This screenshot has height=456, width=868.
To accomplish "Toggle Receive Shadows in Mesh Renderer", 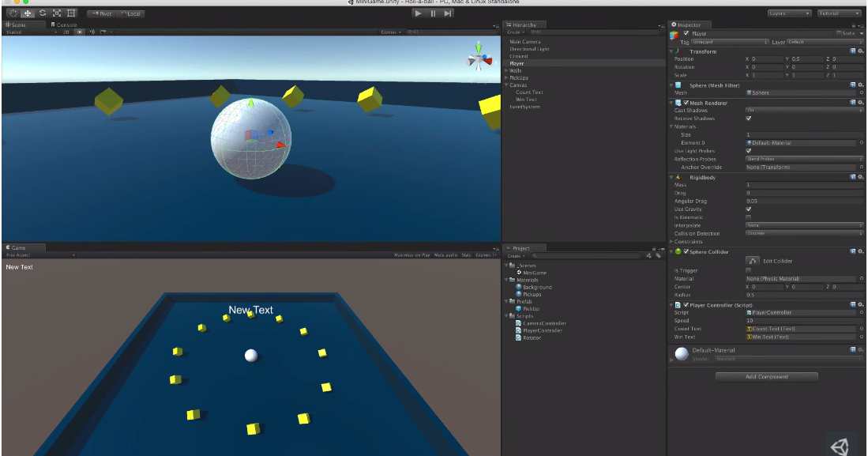I will 746,117.
